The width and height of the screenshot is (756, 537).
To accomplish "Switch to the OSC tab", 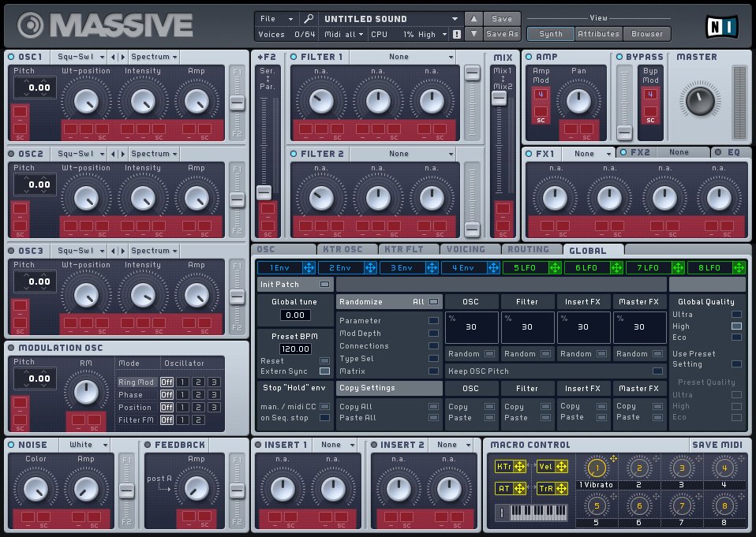I will (283, 249).
